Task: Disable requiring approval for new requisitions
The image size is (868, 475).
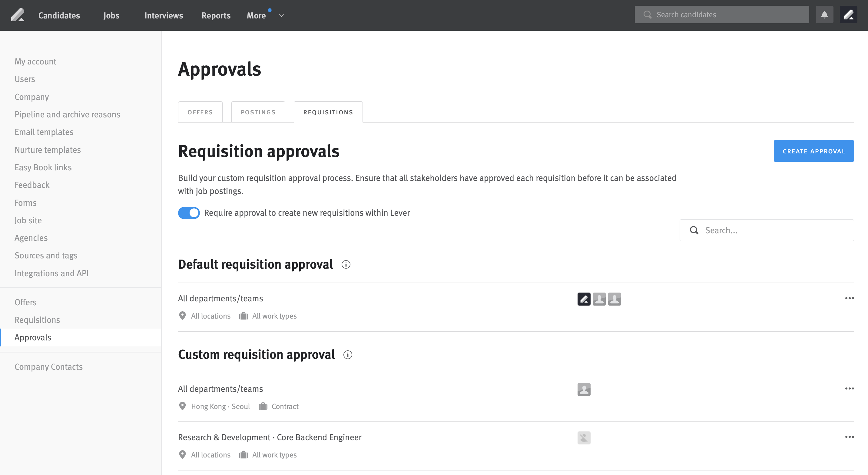Action: pyautogui.click(x=189, y=213)
